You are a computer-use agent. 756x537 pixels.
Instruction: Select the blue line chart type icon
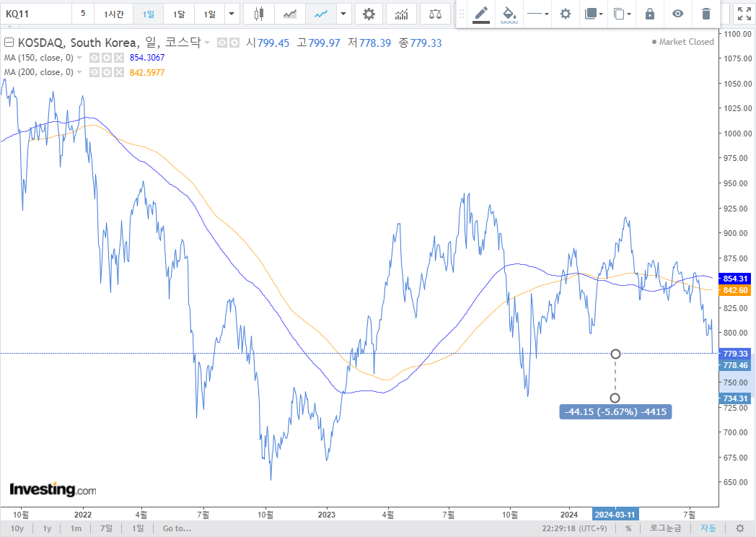coord(320,14)
